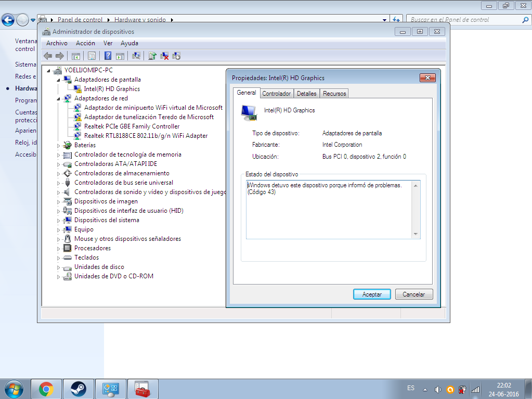Viewport: 532px width, 399px height.
Task: Switch to the Recursos tab
Action: (x=334, y=94)
